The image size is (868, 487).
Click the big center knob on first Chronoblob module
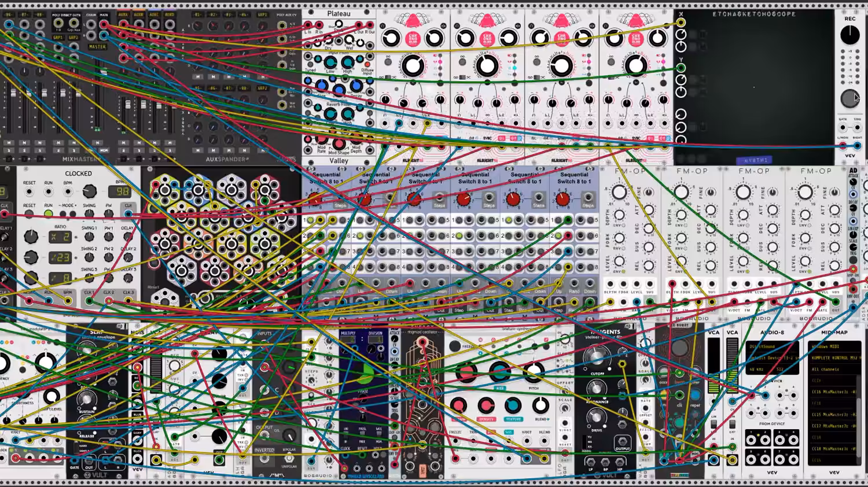point(413,66)
